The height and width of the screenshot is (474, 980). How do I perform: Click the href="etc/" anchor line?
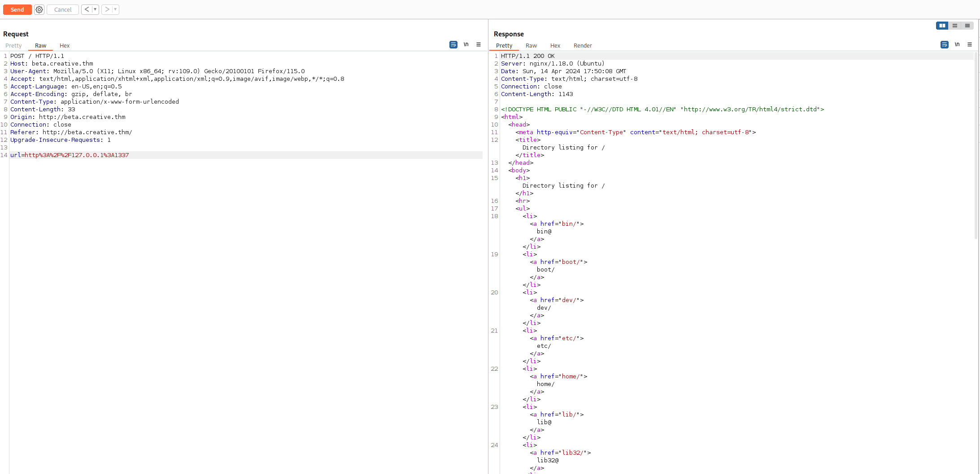[557, 338]
